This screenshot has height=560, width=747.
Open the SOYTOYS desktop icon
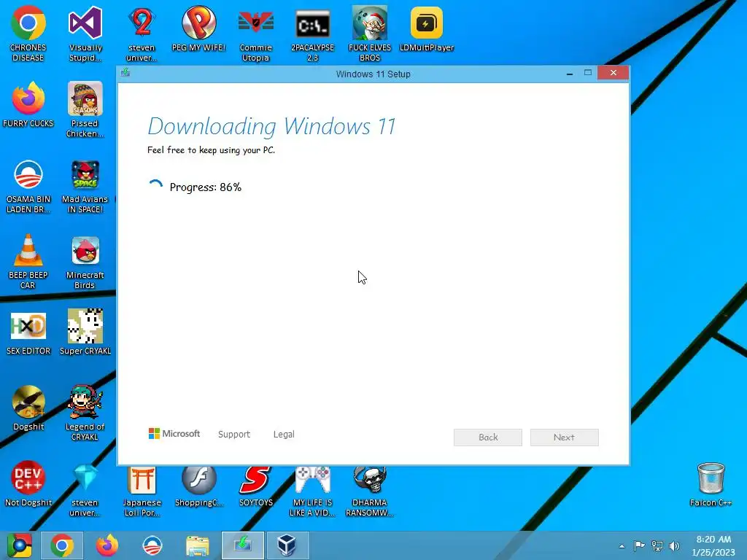[256, 486]
